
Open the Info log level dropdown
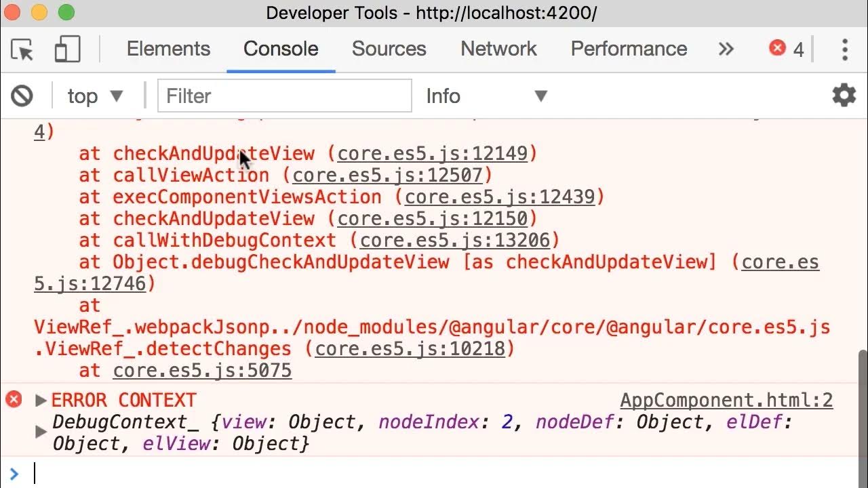(x=486, y=96)
